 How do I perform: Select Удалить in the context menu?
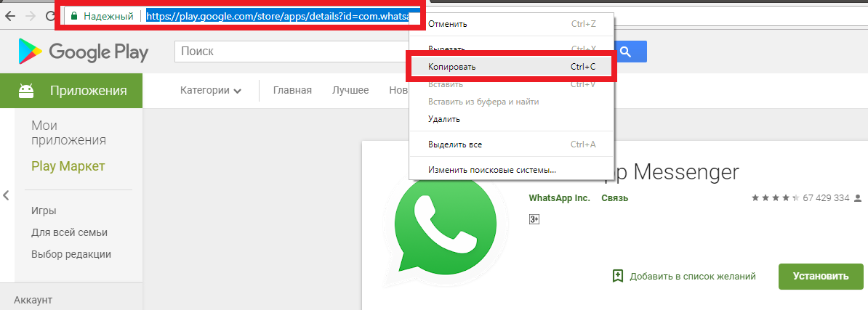click(x=511, y=119)
